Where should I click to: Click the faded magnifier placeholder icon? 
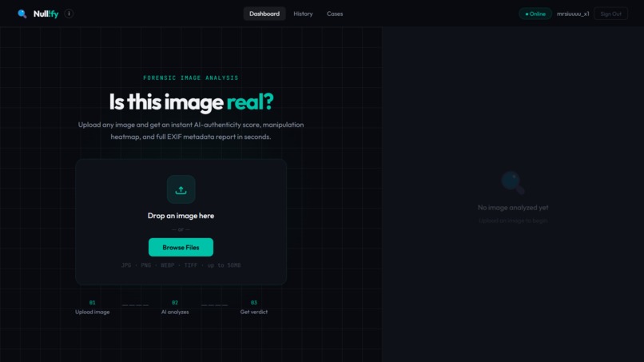[x=513, y=183]
